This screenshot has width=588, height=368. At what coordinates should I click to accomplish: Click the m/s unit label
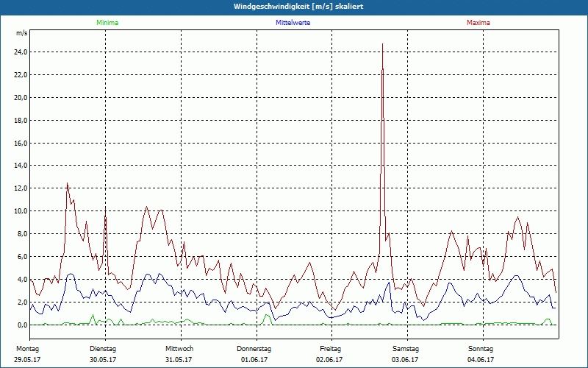[22, 33]
